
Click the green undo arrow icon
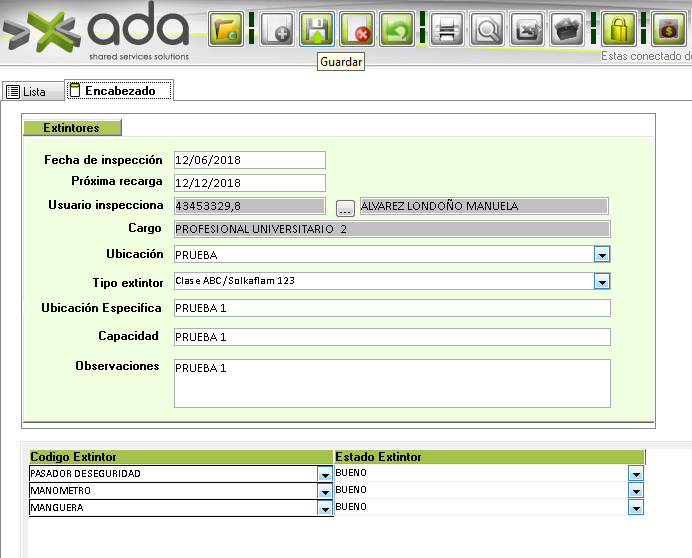pyautogui.click(x=397, y=29)
